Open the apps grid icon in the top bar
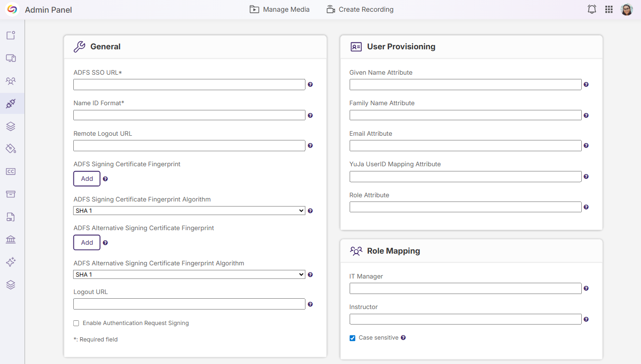The image size is (641, 364). pos(609,9)
